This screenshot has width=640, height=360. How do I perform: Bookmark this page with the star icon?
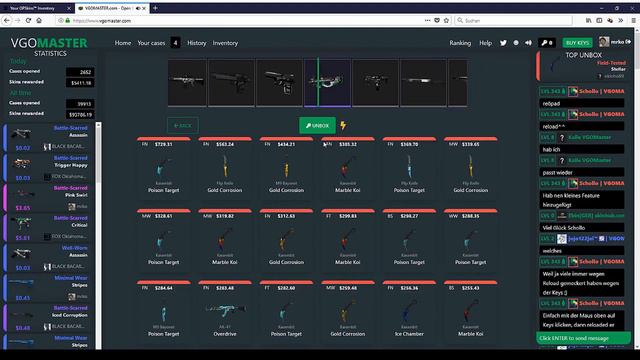(x=446, y=20)
